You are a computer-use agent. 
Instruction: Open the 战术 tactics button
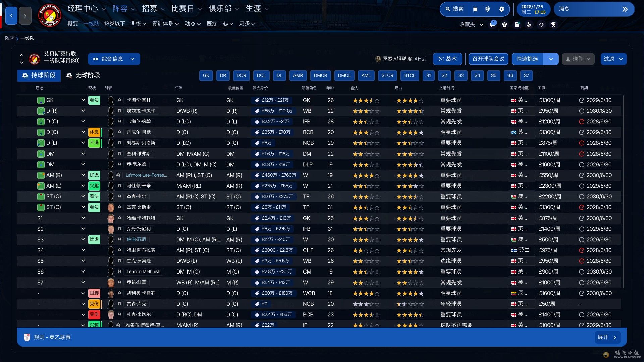point(447,59)
